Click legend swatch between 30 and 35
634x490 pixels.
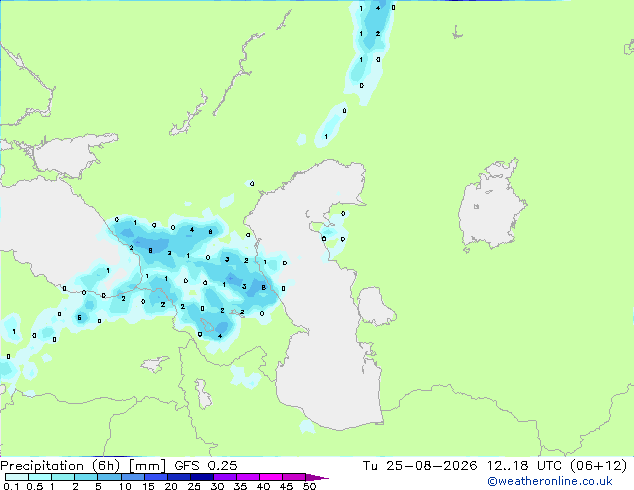click(225, 477)
